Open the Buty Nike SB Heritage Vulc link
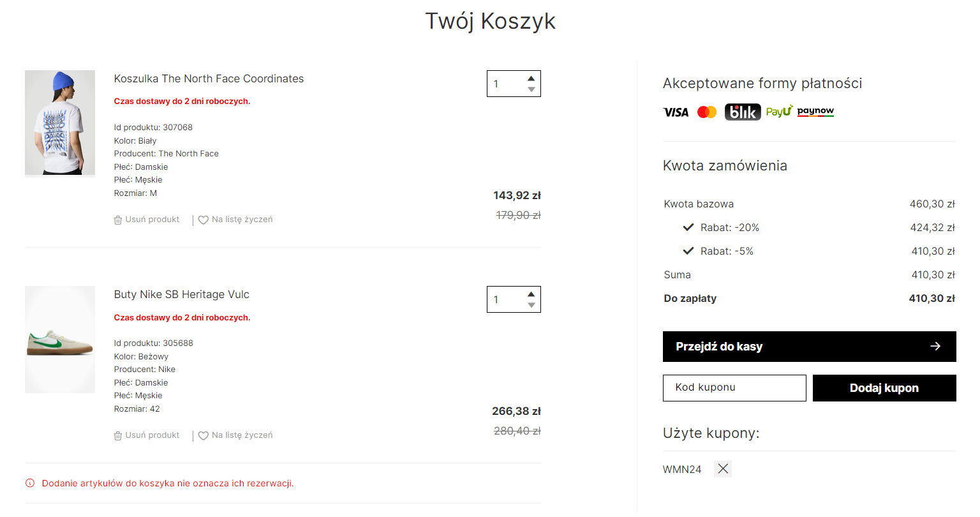980x517 pixels. [x=182, y=294]
